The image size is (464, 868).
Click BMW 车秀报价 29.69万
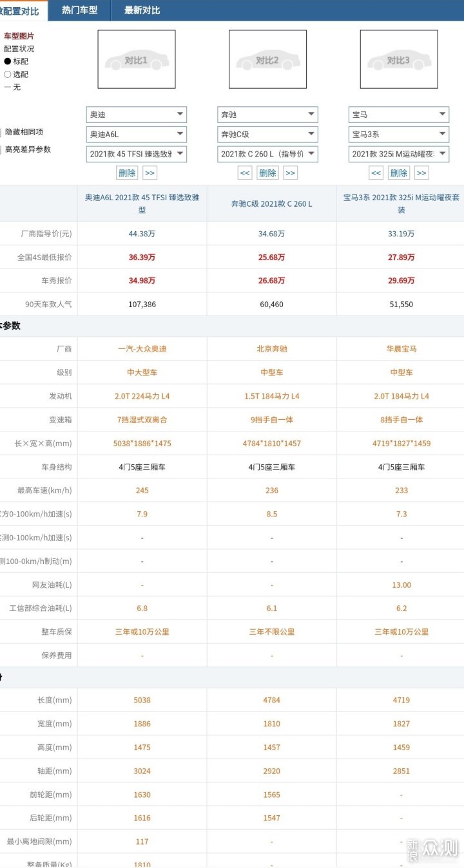pyautogui.click(x=401, y=281)
